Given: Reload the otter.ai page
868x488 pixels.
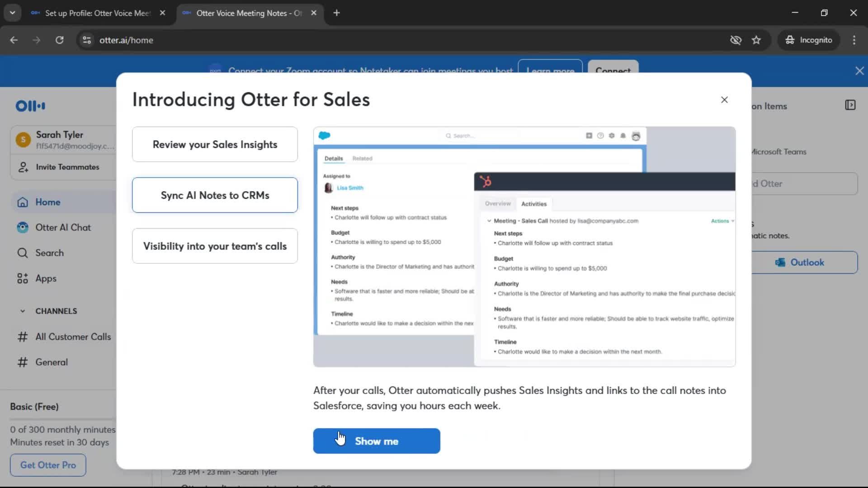Looking at the screenshot, I should tap(59, 40).
